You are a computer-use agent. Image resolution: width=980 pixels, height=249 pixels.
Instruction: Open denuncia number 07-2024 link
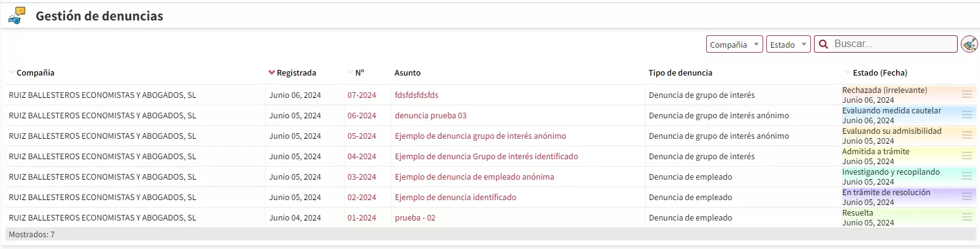point(362,95)
